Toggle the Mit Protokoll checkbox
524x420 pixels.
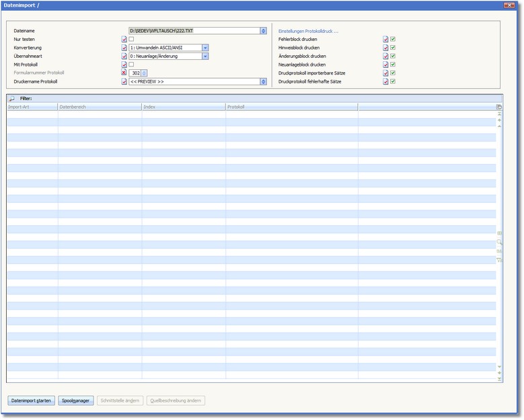click(131, 65)
